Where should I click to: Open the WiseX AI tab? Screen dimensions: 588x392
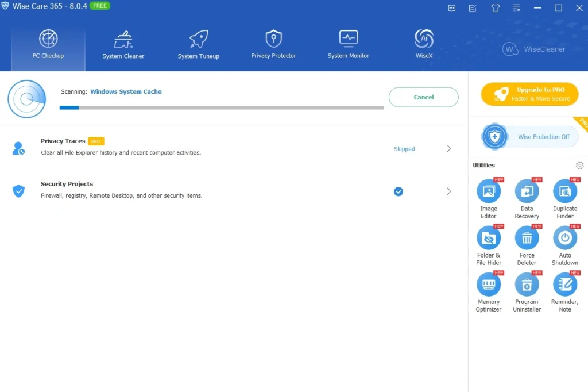click(424, 45)
